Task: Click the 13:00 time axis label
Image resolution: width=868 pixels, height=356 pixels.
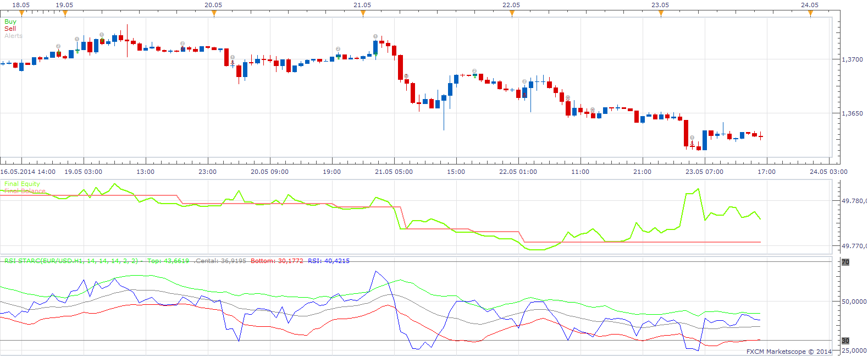Action: click(146, 172)
